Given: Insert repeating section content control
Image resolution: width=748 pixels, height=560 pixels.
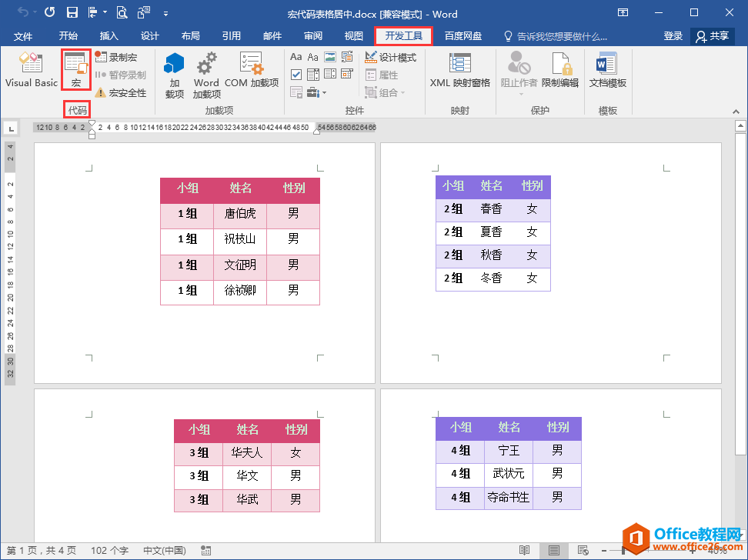Looking at the screenshot, I should [296, 92].
